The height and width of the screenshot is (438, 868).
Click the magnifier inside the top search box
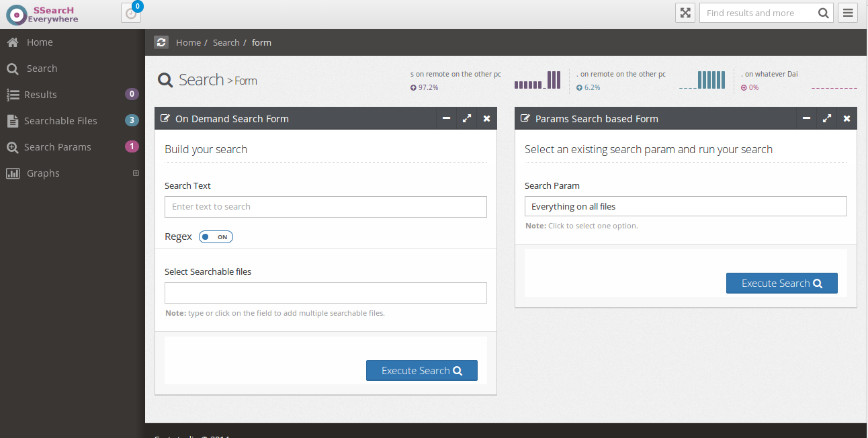[x=823, y=13]
